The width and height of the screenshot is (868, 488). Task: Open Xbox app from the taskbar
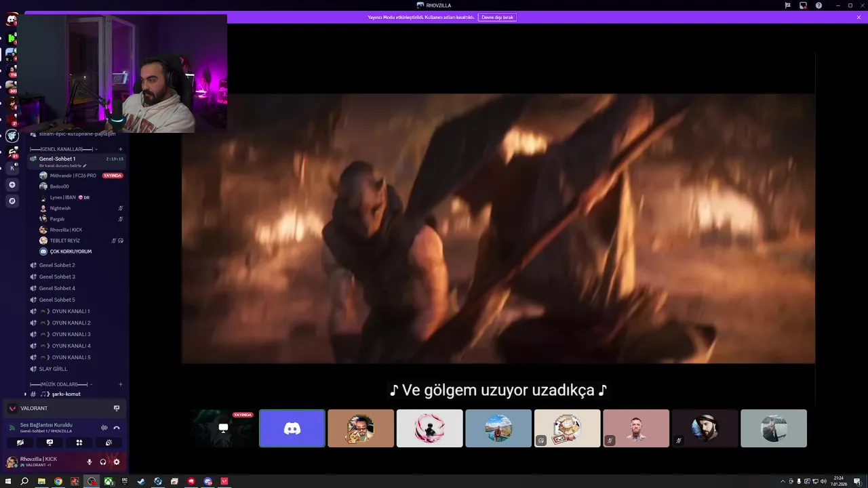pyautogui.click(x=108, y=482)
